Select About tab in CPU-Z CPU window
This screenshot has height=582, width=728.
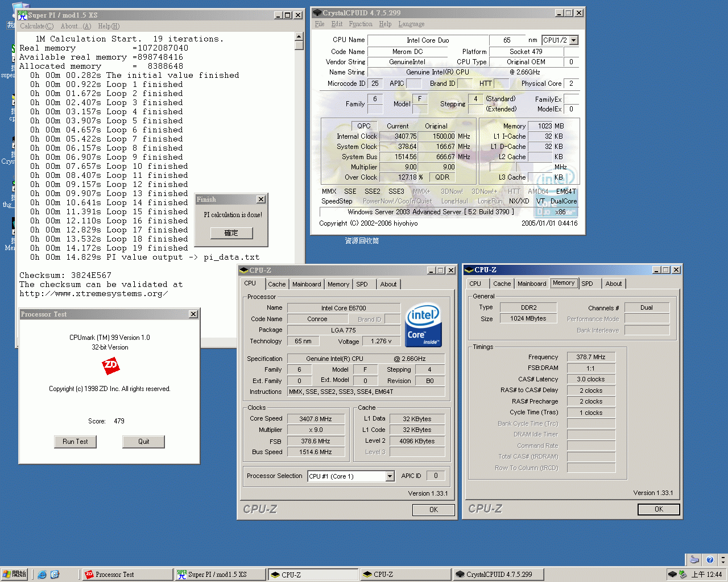click(388, 284)
